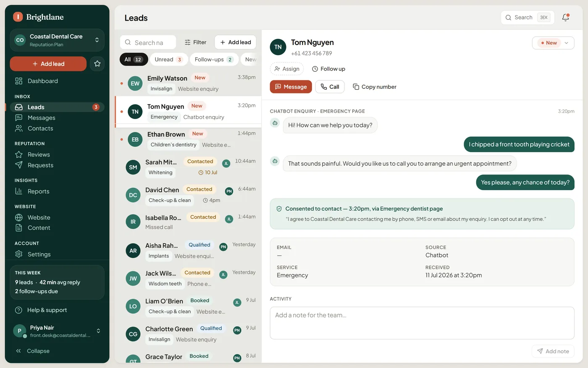588x368 pixels.
Task: Open Sarah Mit... lead row
Action: 188,167
